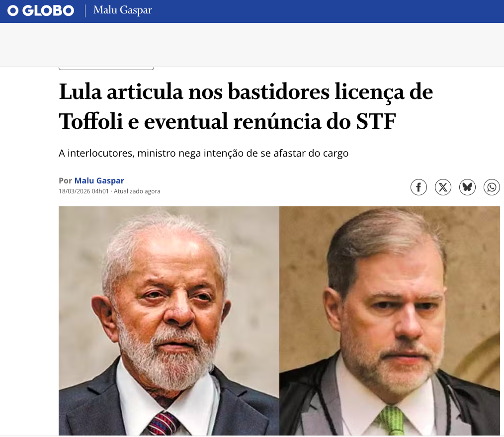This screenshot has height=437, width=504.
Task: Click the partially hidden tag button above headline
Action: pyautogui.click(x=106, y=68)
